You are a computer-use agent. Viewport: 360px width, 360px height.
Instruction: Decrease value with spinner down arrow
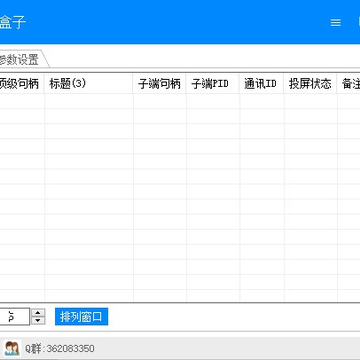point(38,320)
